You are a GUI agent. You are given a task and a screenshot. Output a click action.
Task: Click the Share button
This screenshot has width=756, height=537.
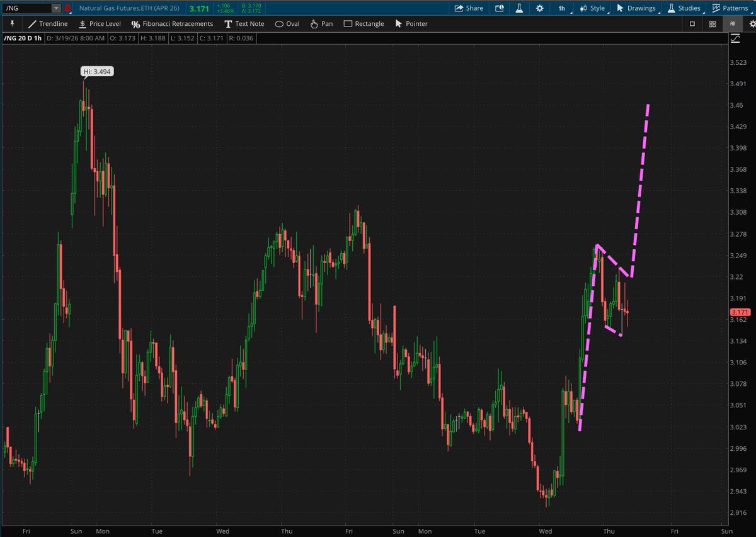click(x=469, y=8)
